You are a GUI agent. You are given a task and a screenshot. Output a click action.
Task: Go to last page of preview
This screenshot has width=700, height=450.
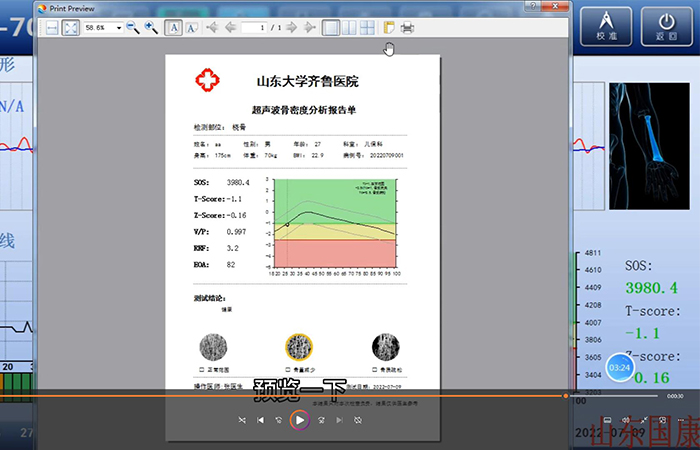[309, 28]
